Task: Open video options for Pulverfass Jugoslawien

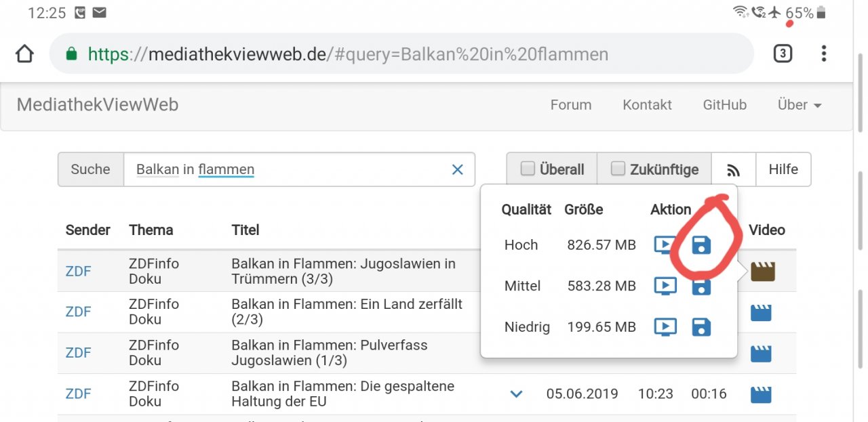Action: (762, 354)
